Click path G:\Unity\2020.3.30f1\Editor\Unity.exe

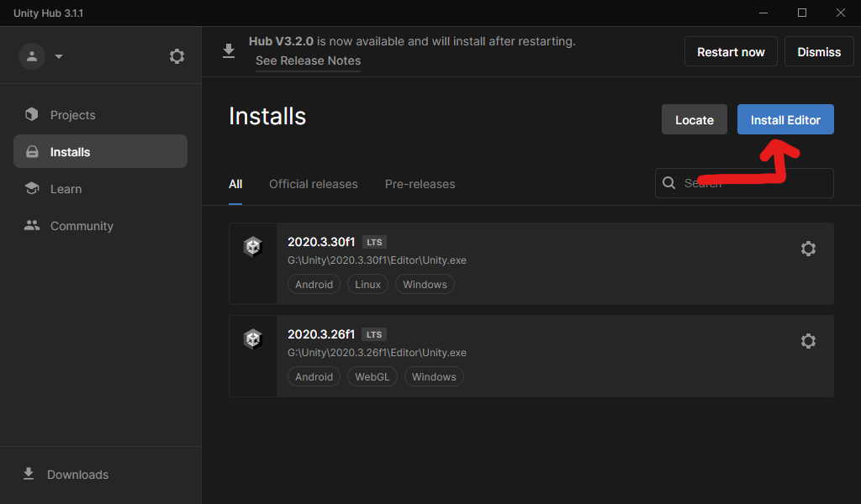click(377, 260)
